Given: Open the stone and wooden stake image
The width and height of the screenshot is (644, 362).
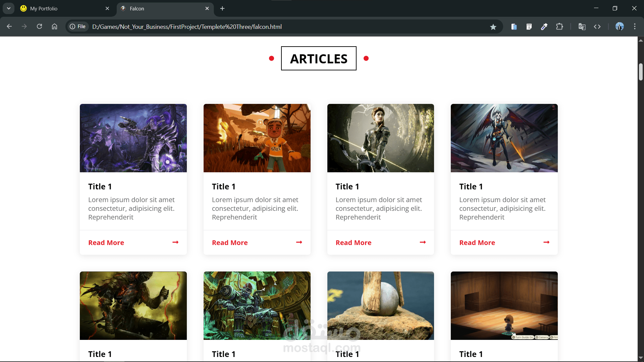Looking at the screenshot, I should click(x=381, y=306).
